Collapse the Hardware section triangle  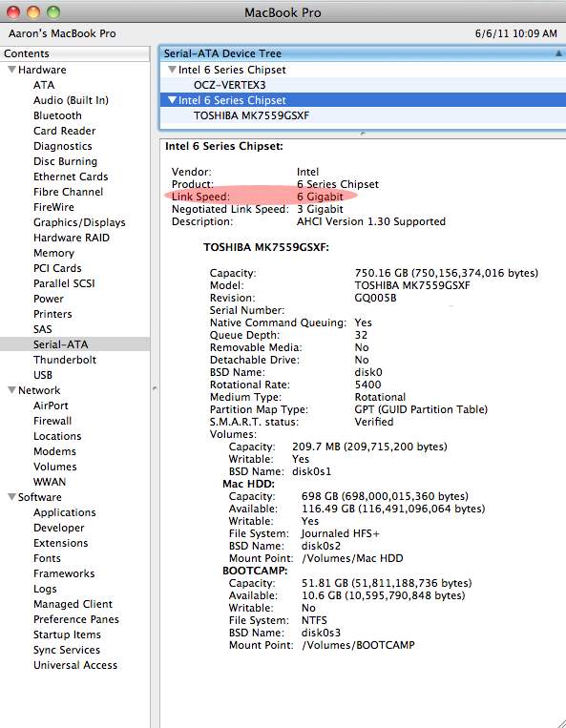12,70
